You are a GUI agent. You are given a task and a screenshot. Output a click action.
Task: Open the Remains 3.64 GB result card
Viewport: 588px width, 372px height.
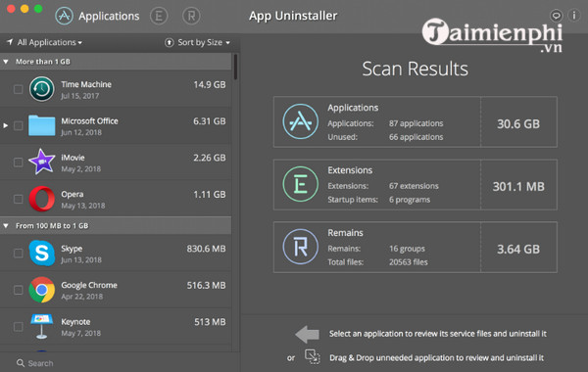tap(416, 247)
